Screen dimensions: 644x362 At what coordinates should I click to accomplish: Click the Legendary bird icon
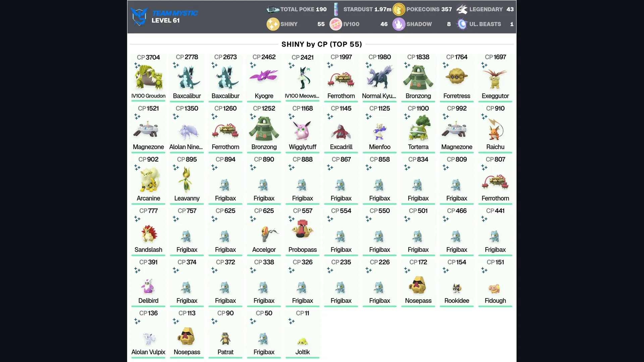(462, 9)
